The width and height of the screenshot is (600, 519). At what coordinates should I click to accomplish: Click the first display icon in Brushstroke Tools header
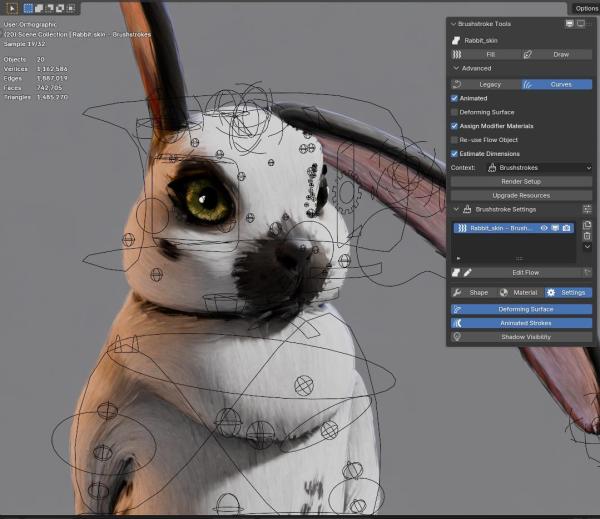tap(569, 23)
